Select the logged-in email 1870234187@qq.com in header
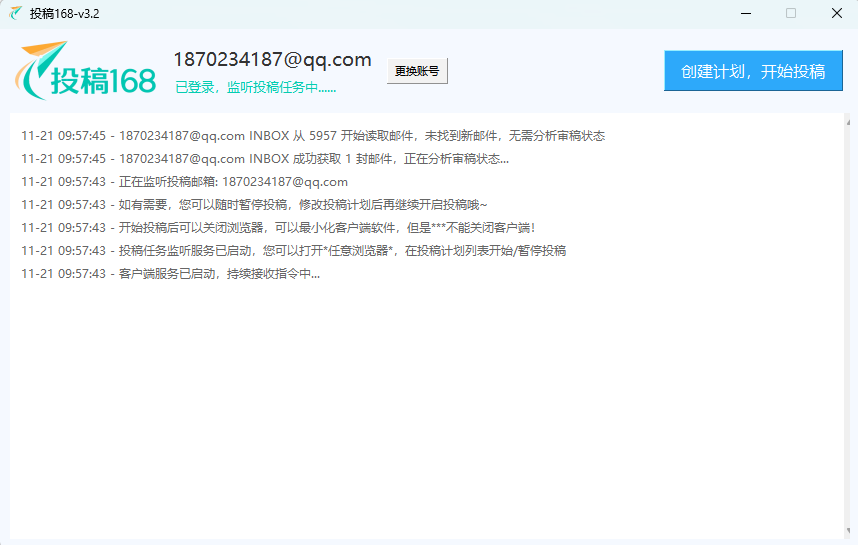The width and height of the screenshot is (858, 545). point(272,59)
